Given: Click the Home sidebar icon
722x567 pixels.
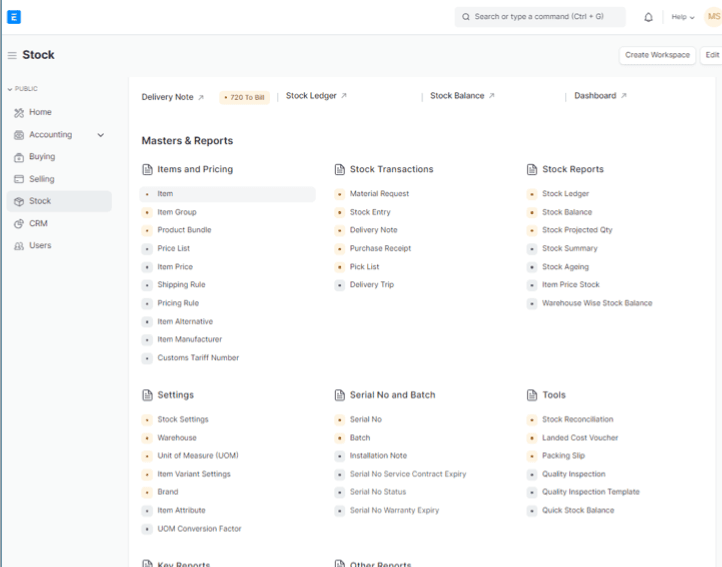Looking at the screenshot, I should point(19,112).
